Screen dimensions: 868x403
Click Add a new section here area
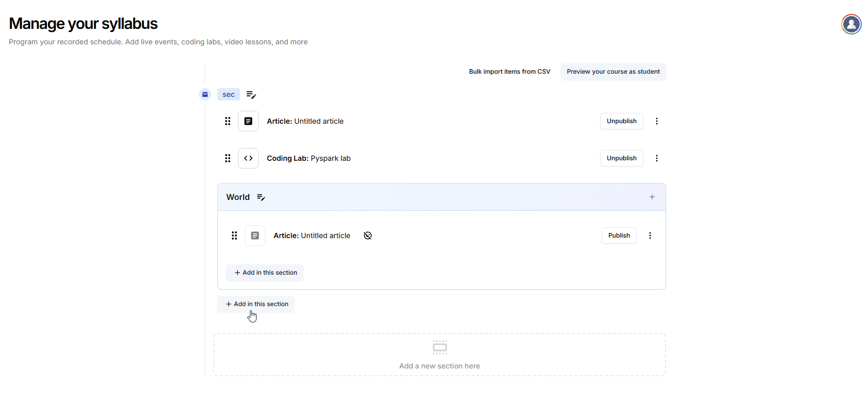pyautogui.click(x=439, y=355)
